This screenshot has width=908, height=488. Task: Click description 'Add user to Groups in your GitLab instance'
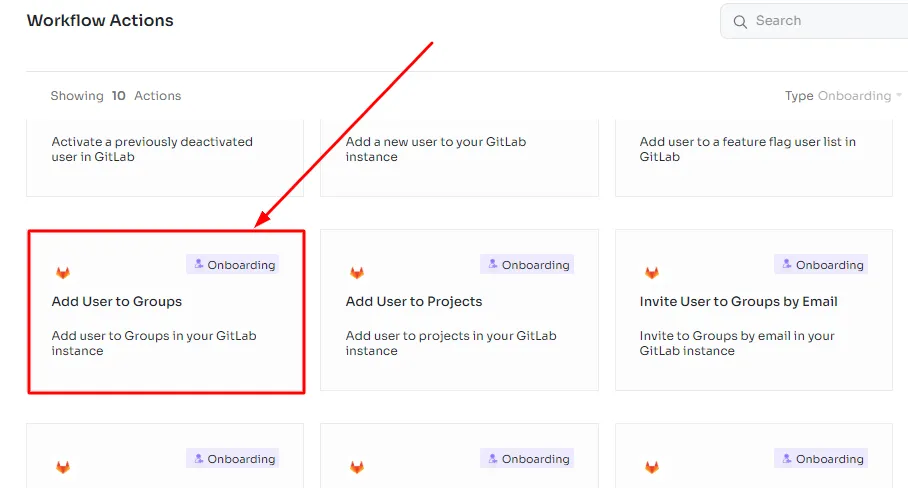(154, 343)
